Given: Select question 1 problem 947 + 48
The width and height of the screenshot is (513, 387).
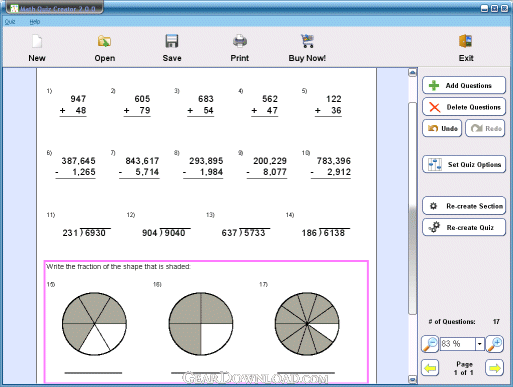Looking at the screenshot, I should coord(73,105).
